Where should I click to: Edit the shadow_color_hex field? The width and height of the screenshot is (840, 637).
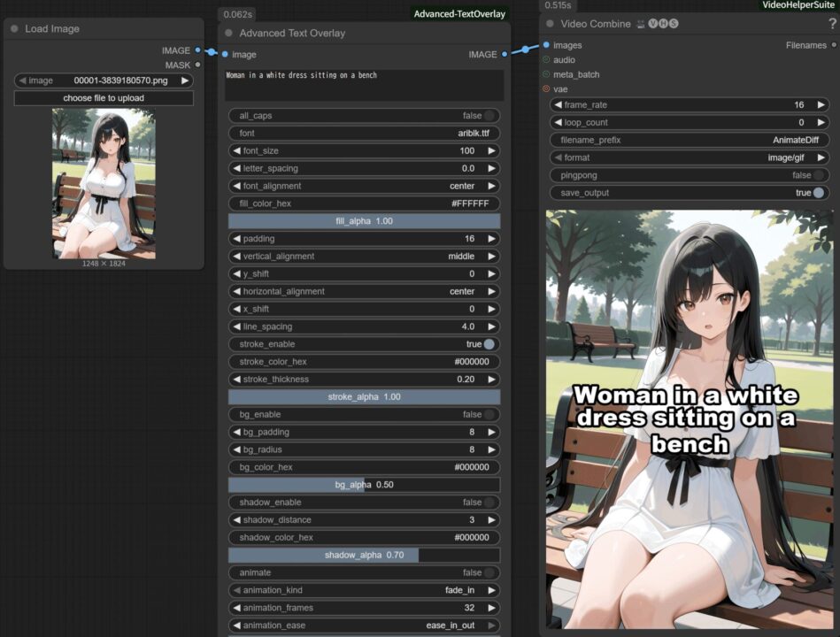(x=365, y=537)
